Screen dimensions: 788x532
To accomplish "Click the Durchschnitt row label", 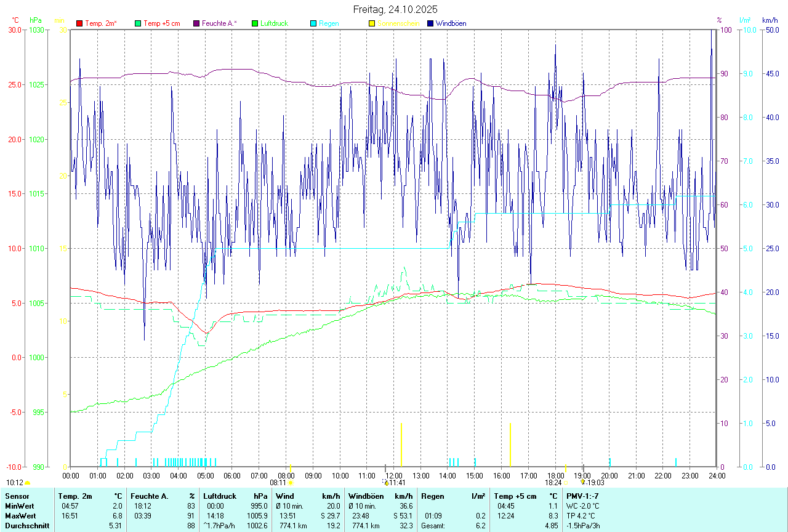I will [x=26, y=525].
